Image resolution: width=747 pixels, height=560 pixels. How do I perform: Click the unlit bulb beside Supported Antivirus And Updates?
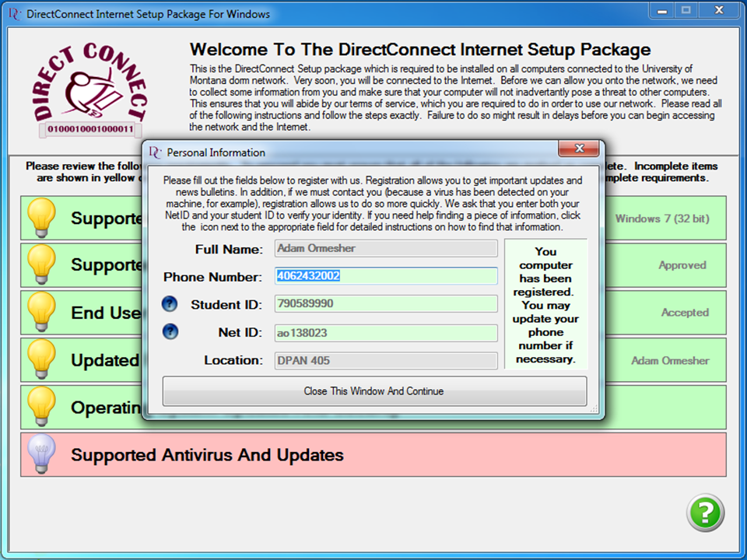[41, 453]
